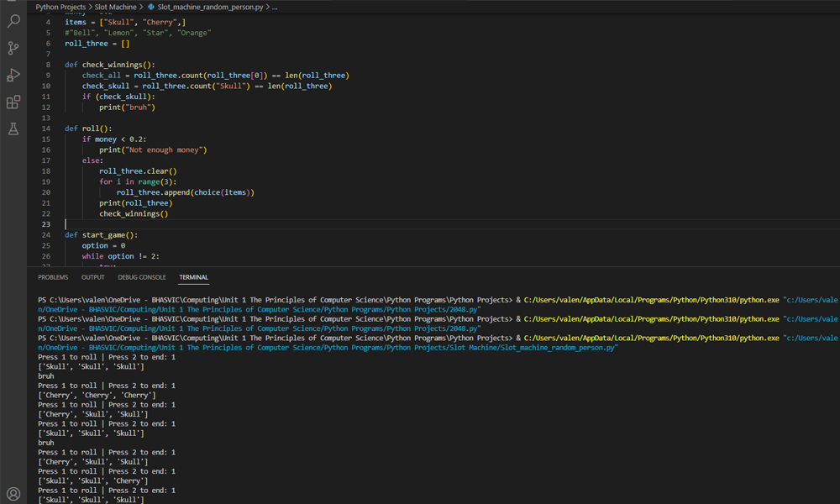
Task: Click 'for i in range(3):' line
Action: click(138, 182)
